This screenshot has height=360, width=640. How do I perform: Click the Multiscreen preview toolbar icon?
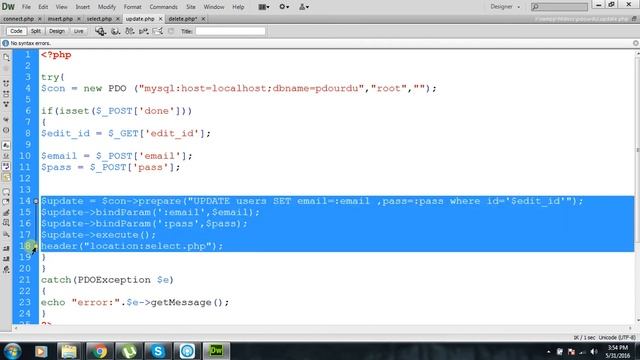100,31
